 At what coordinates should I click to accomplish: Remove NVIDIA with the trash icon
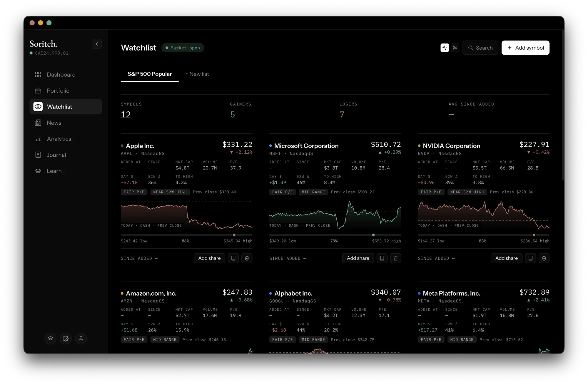click(544, 258)
